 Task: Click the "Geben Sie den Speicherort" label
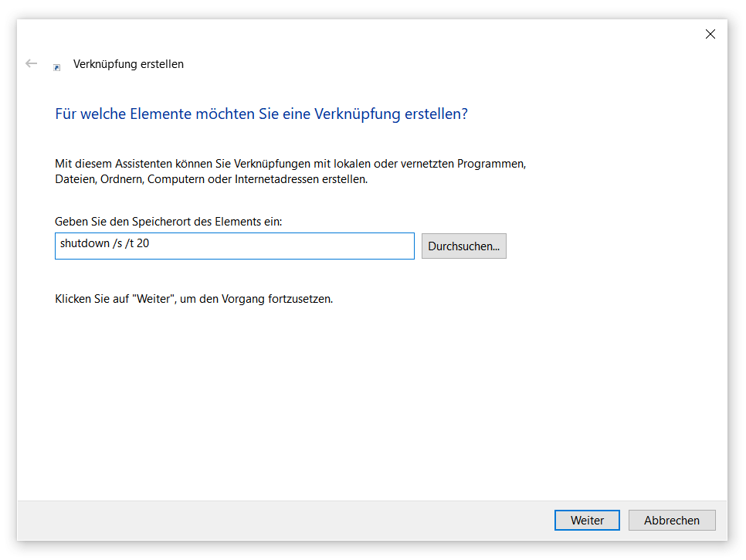pyautogui.click(x=168, y=222)
